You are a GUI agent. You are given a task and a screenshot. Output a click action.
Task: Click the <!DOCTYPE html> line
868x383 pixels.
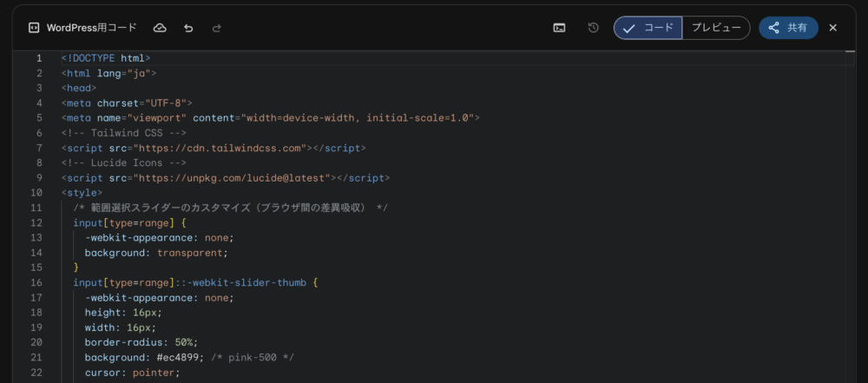[x=106, y=58]
